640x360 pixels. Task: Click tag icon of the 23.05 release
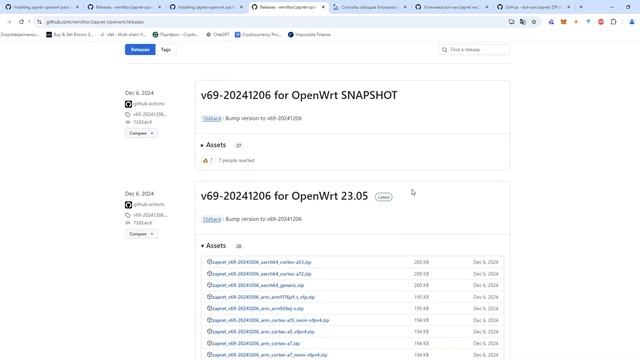pos(128,215)
